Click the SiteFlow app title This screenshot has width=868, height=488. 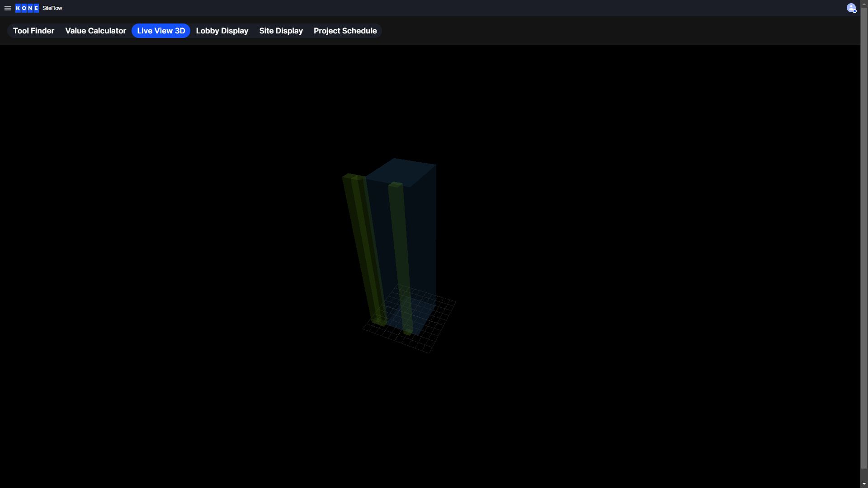tap(52, 8)
